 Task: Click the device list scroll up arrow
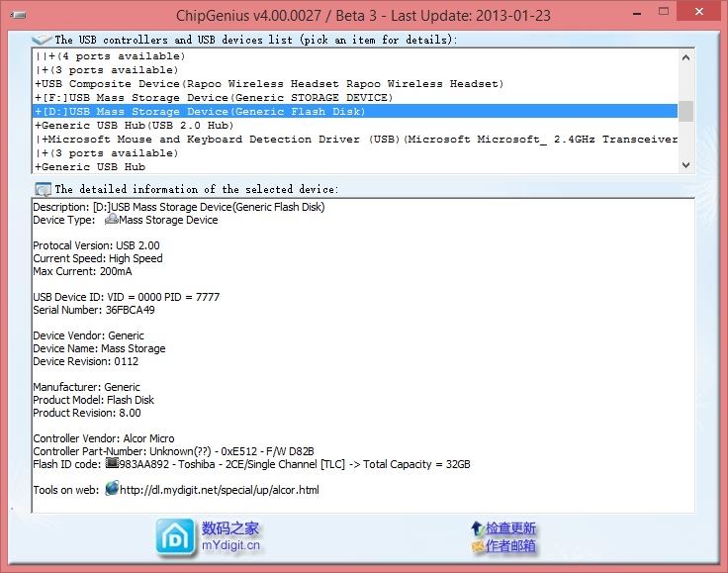coord(685,57)
